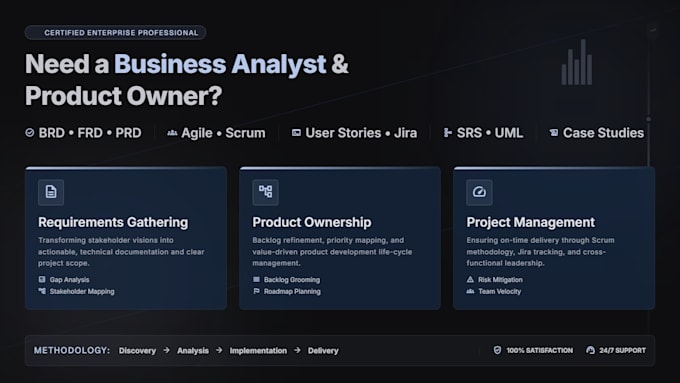This screenshot has width=680, height=383.
Task: Click the card icon beside User Stories • Jira
Action: (x=296, y=133)
